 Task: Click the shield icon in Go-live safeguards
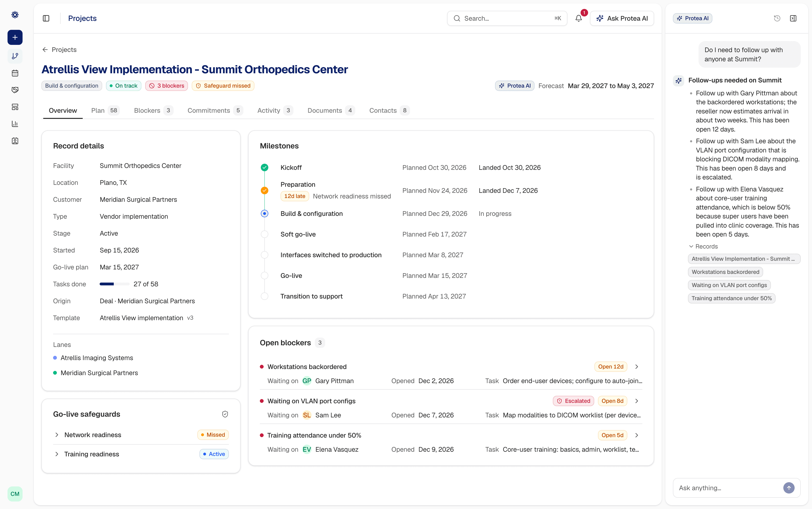225,414
